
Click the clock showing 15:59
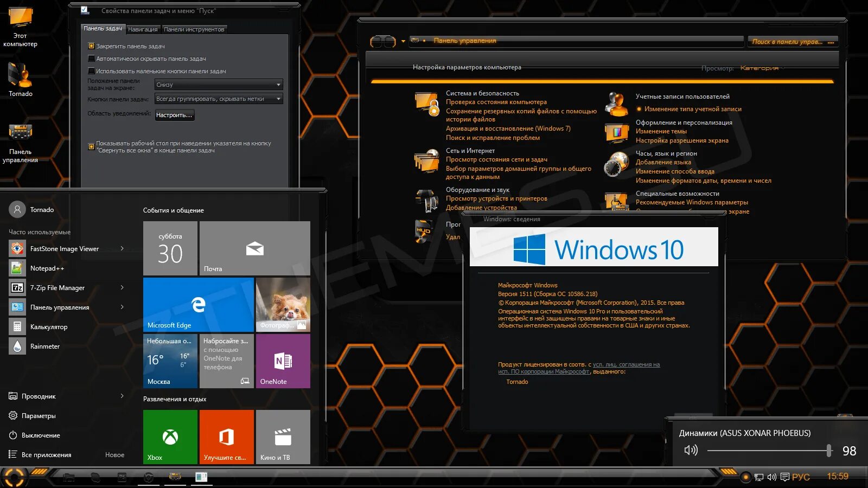[x=838, y=477]
